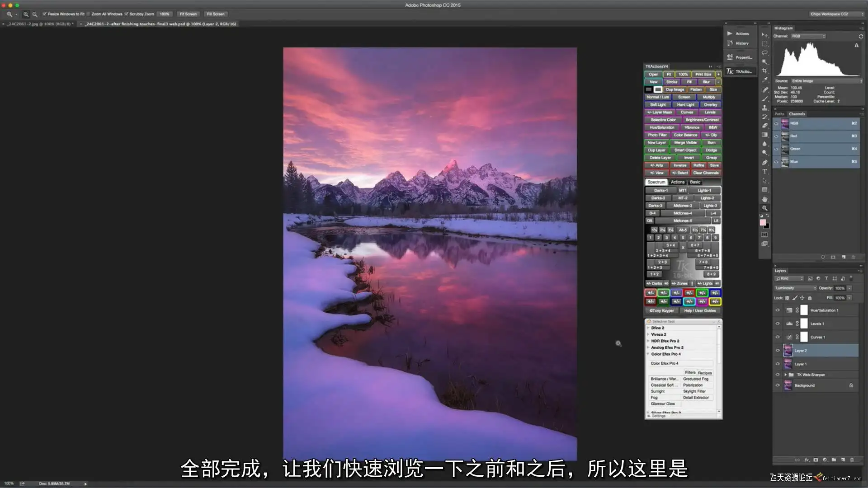
Task: Select the Crop tool in toolbar
Action: click(764, 71)
